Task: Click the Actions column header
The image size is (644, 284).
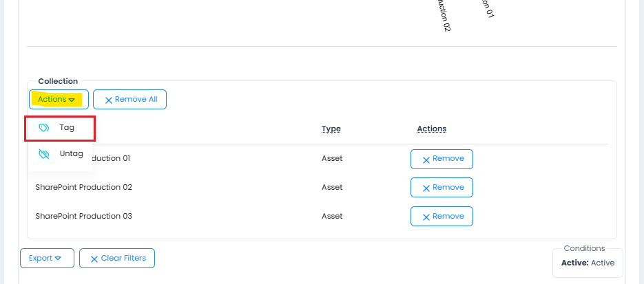Action: [x=432, y=129]
